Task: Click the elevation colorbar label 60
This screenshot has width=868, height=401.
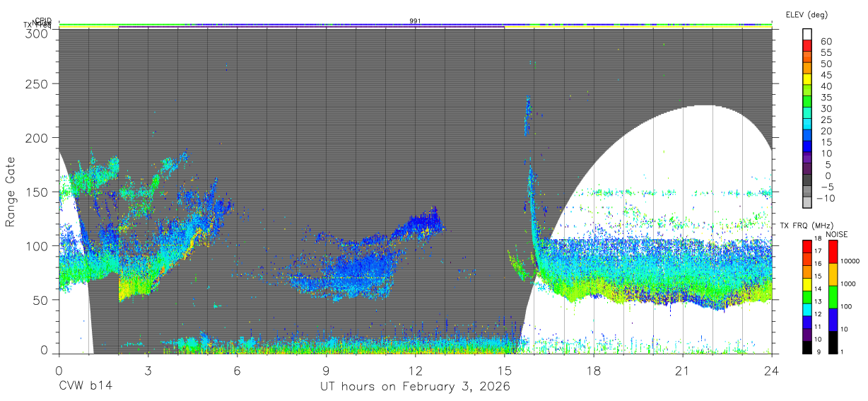Action: point(826,42)
